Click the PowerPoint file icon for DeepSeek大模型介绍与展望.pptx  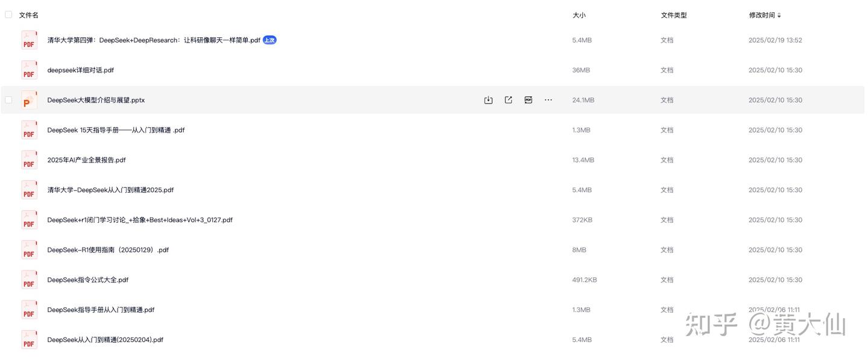pos(29,100)
